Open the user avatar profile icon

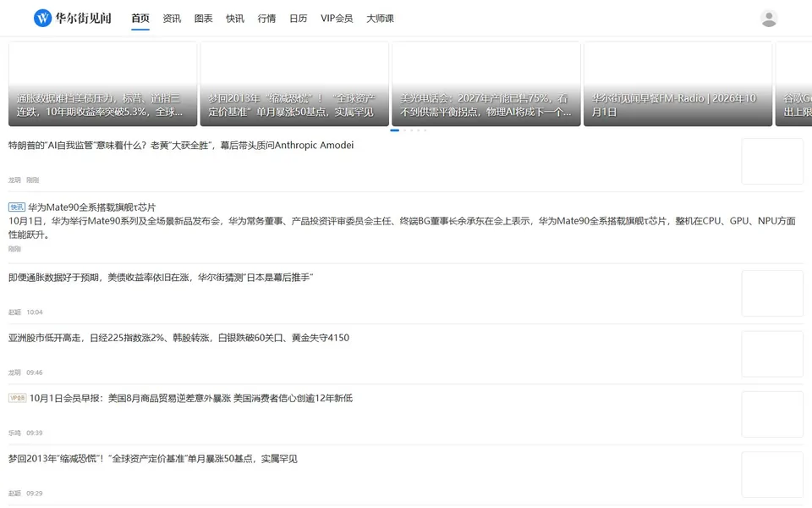(x=769, y=18)
